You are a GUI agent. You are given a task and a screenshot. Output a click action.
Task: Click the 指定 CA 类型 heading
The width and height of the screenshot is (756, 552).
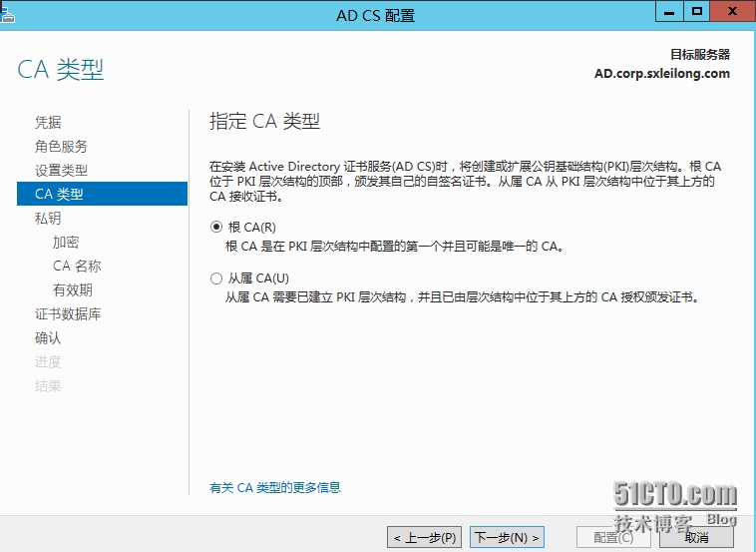coord(264,121)
